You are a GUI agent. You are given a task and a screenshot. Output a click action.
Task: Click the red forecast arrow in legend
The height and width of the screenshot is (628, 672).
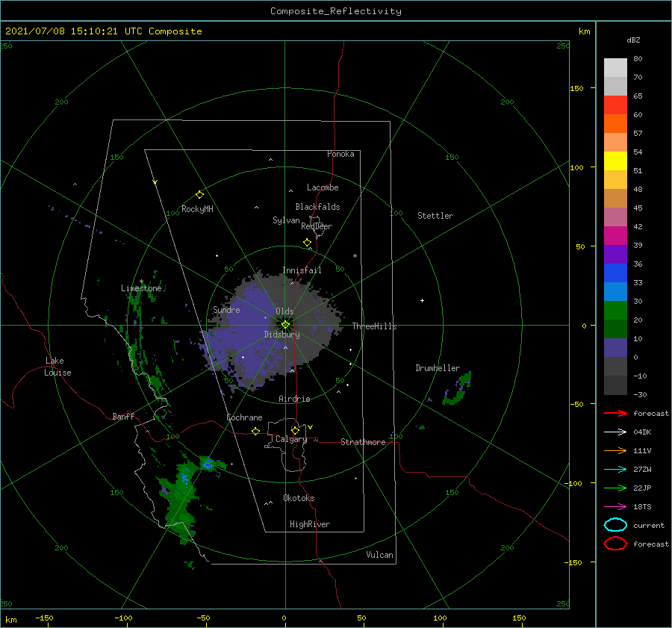click(615, 413)
